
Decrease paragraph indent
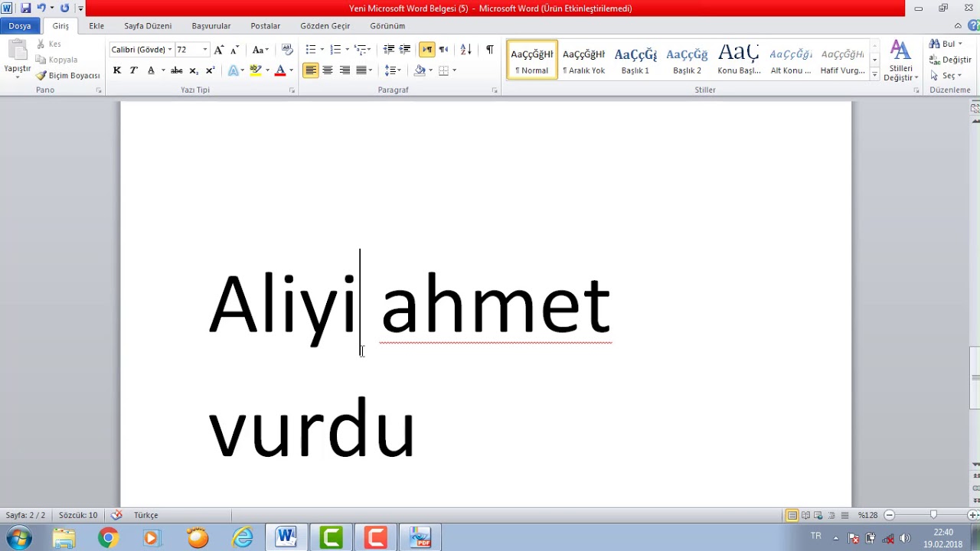pos(389,50)
